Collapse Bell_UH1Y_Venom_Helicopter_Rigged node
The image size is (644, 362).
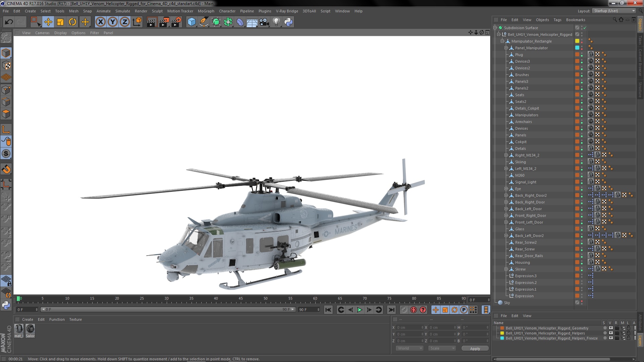(x=499, y=35)
